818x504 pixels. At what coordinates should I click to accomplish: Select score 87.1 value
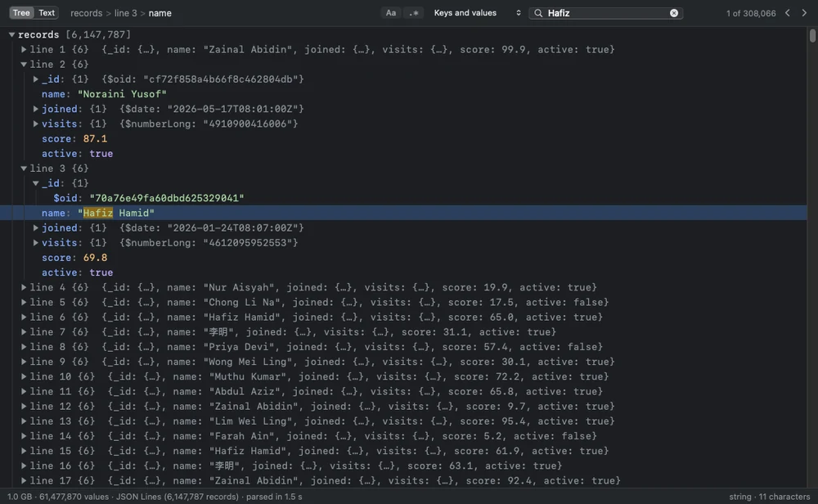pyautogui.click(x=95, y=139)
